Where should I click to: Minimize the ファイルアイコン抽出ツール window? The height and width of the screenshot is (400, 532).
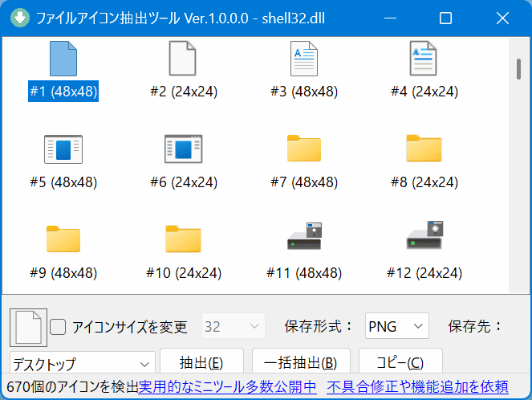pos(390,18)
